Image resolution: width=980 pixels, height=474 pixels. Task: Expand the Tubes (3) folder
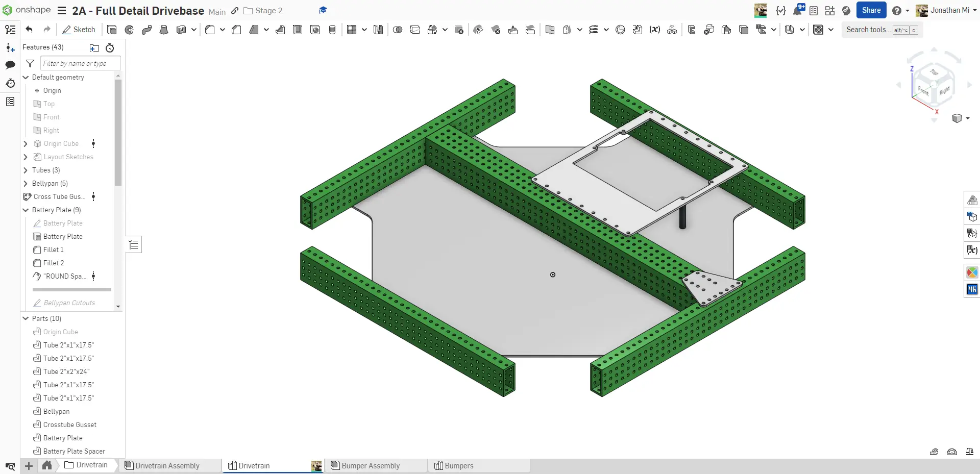click(x=26, y=170)
